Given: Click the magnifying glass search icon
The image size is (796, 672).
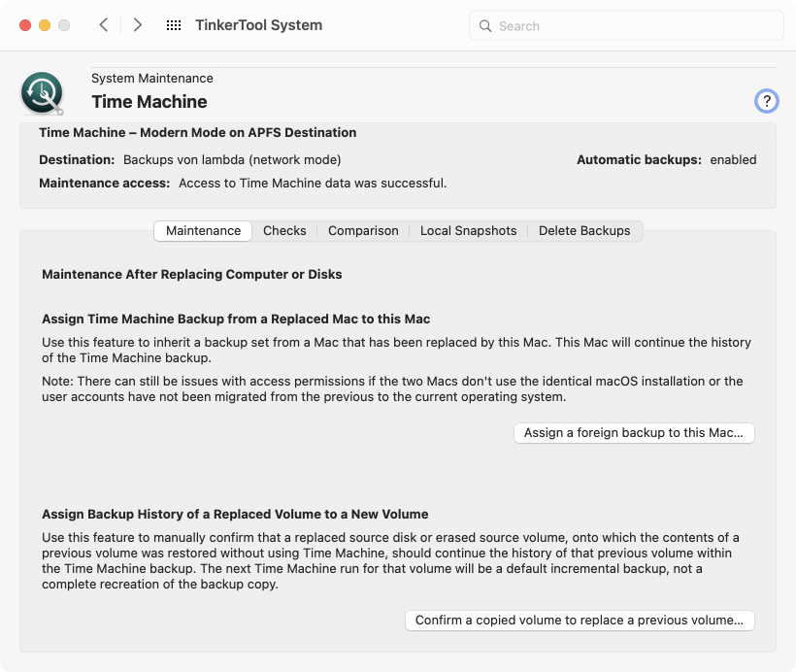Looking at the screenshot, I should pyautogui.click(x=485, y=26).
